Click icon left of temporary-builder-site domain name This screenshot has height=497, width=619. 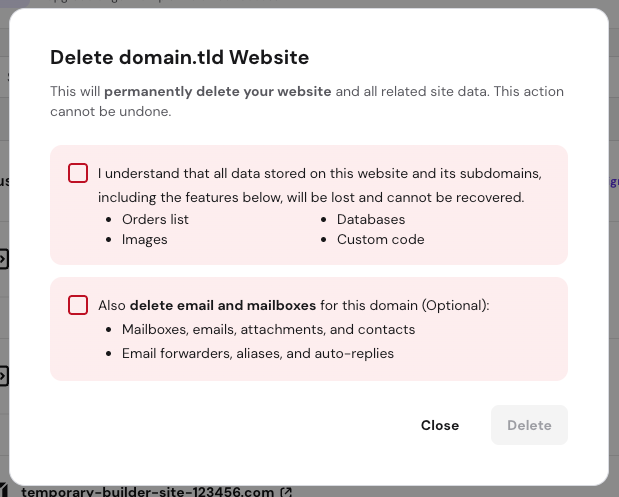pos(4,491)
